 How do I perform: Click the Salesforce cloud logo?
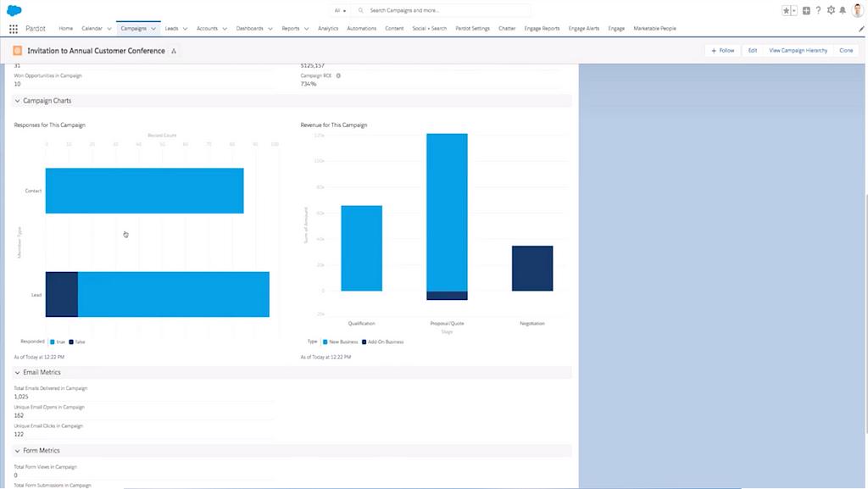click(14, 10)
